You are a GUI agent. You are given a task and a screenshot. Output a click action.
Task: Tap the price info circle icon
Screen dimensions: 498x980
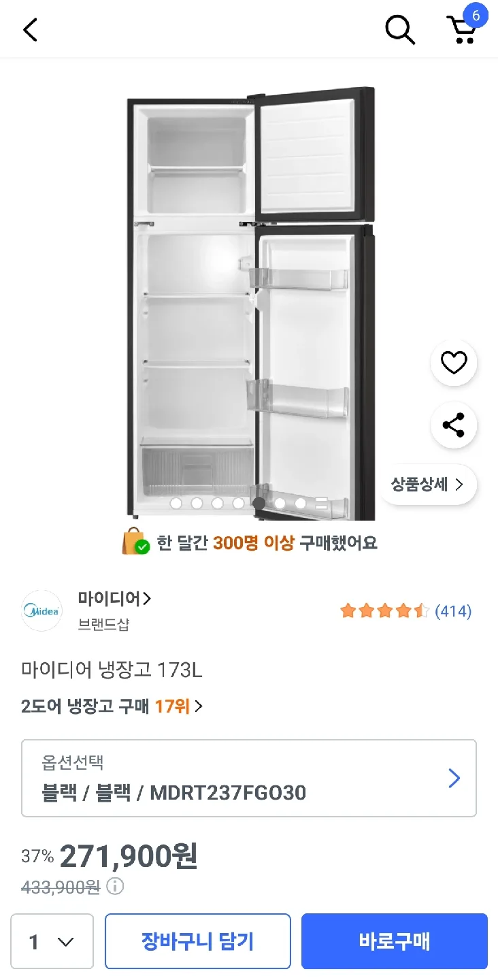click(x=116, y=886)
